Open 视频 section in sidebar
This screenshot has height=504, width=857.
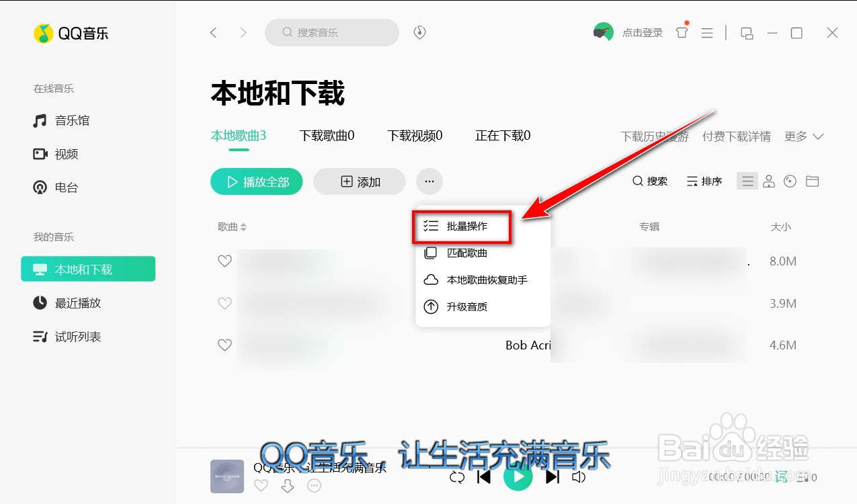pyautogui.click(x=56, y=155)
